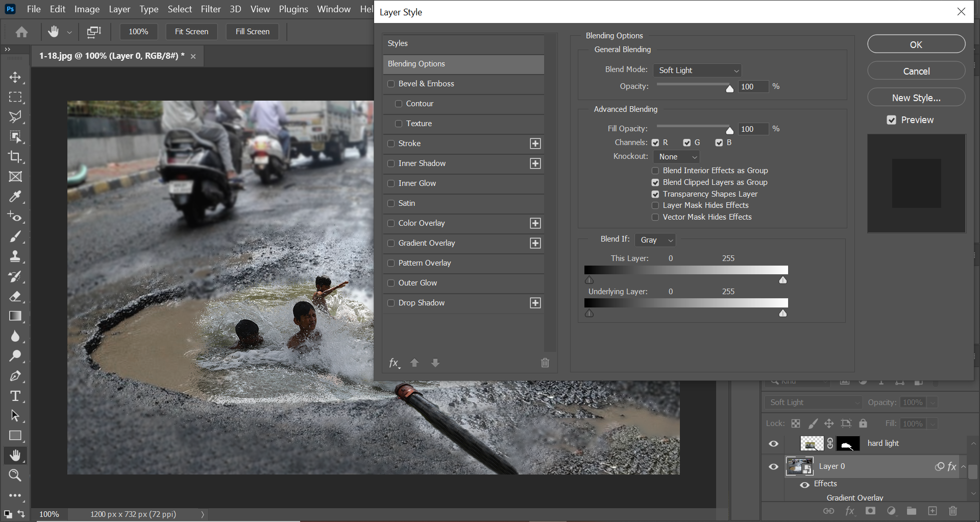Click the New Style button

tap(916, 97)
